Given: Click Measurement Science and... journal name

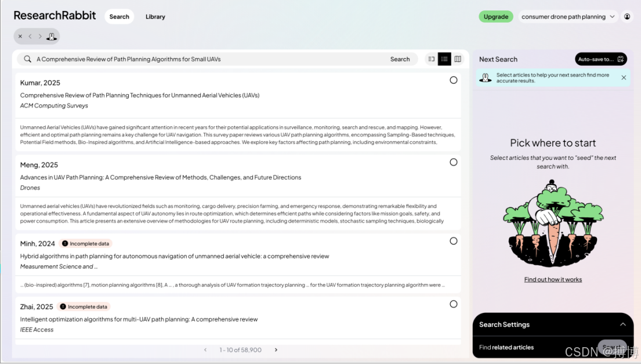Looking at the screenshot, I should (x=59, y=267).
